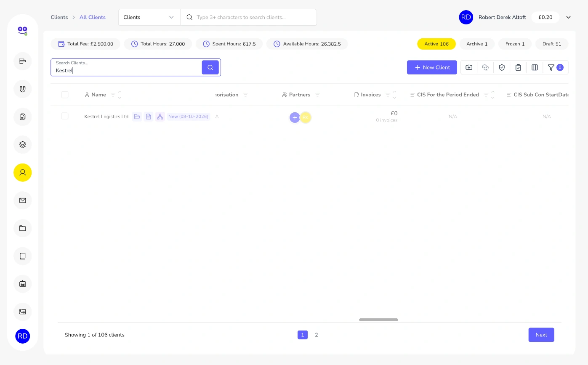Open the robot icon in the sidebar
The image size is (588, 365).
[23, 283]
